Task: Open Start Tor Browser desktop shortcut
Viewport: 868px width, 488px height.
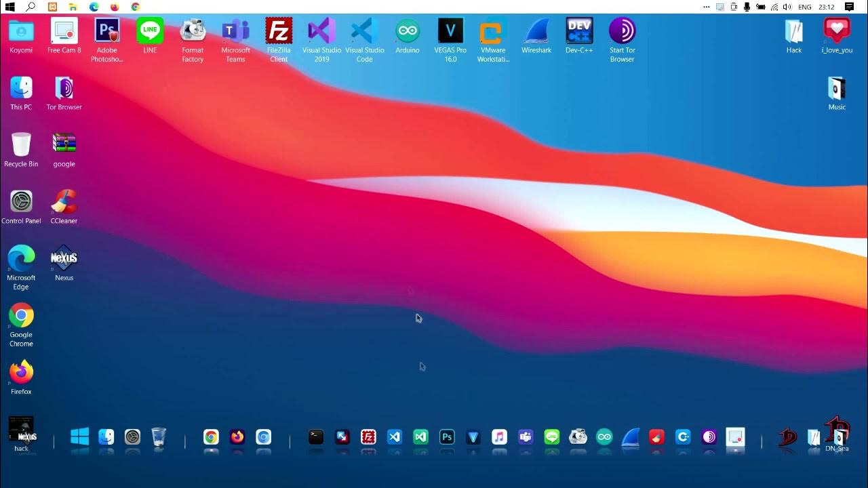Action: tap(622, 40)
